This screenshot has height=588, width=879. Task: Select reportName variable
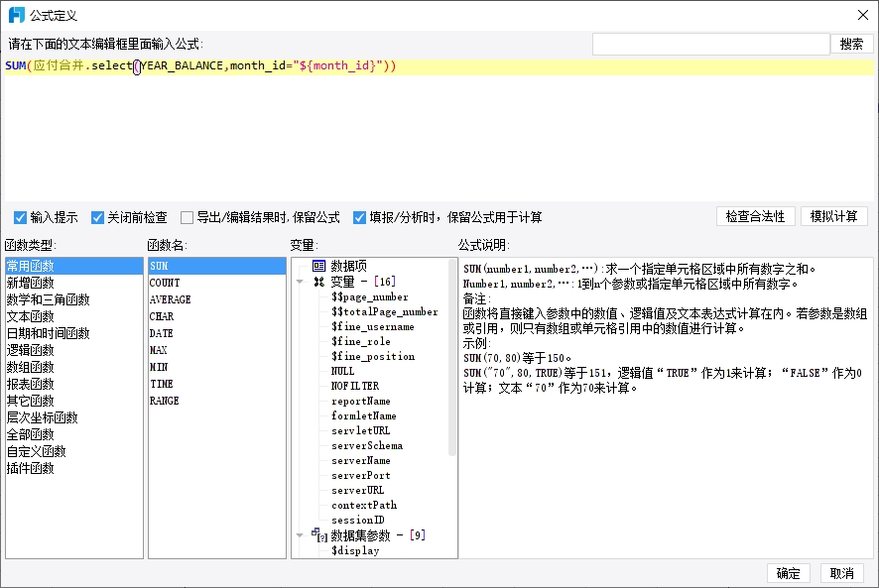click(360, 401)
